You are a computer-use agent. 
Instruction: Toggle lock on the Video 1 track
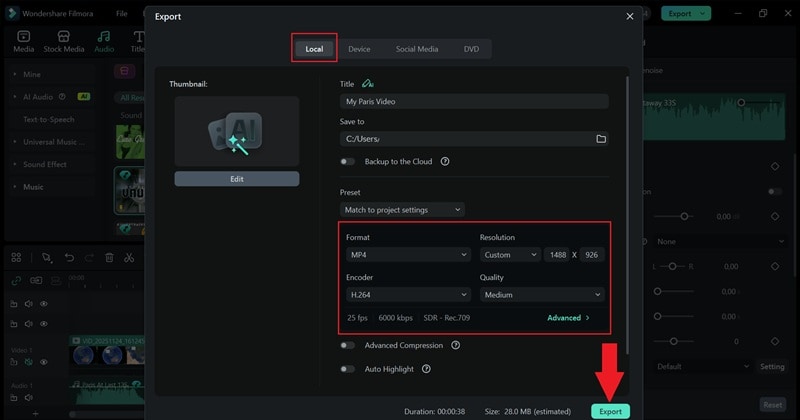[14, 362]
